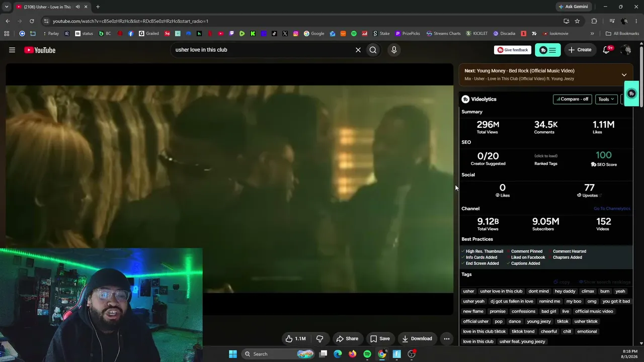This screenshot has width=644, height=362.
Task: Start voice search with the microphone icon
Action: (x=394, y=50)
